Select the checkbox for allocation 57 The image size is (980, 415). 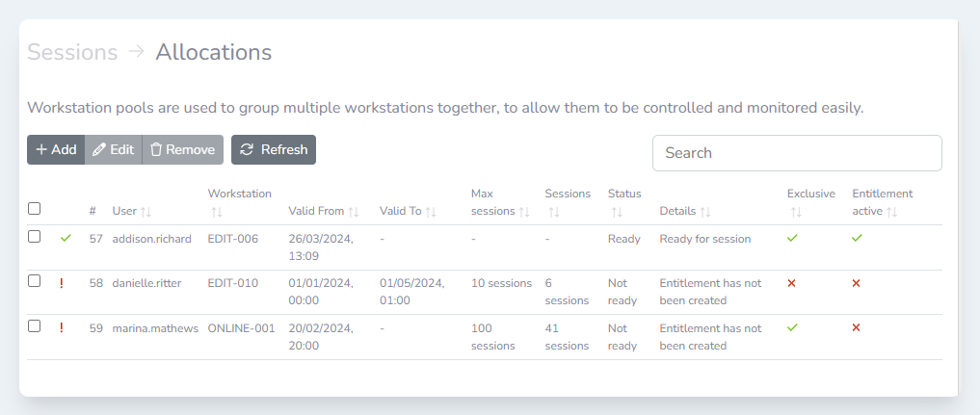[35, 237]
